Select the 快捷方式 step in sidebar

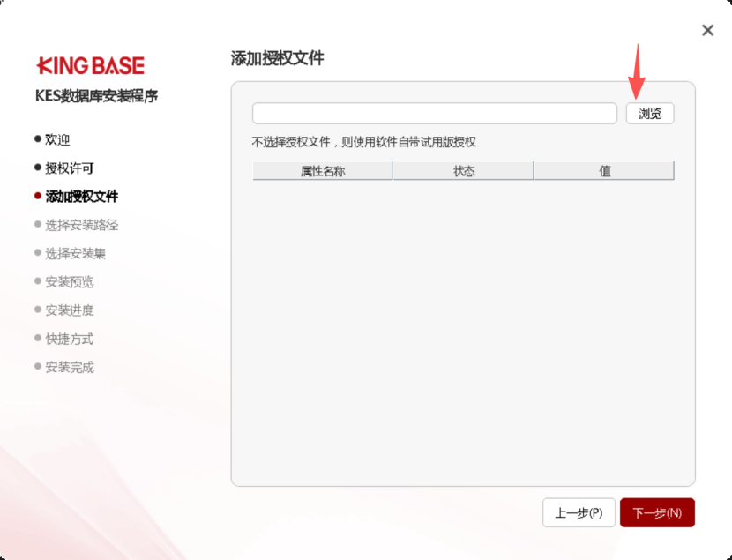pyautogui.click(x=69, y=339)
